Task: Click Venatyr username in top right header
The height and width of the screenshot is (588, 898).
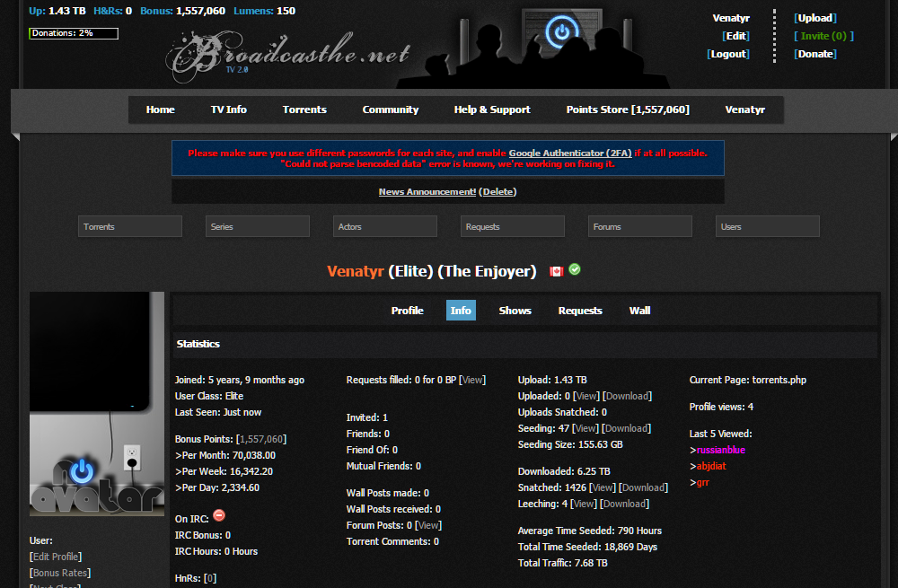Action: click(731, 18)
